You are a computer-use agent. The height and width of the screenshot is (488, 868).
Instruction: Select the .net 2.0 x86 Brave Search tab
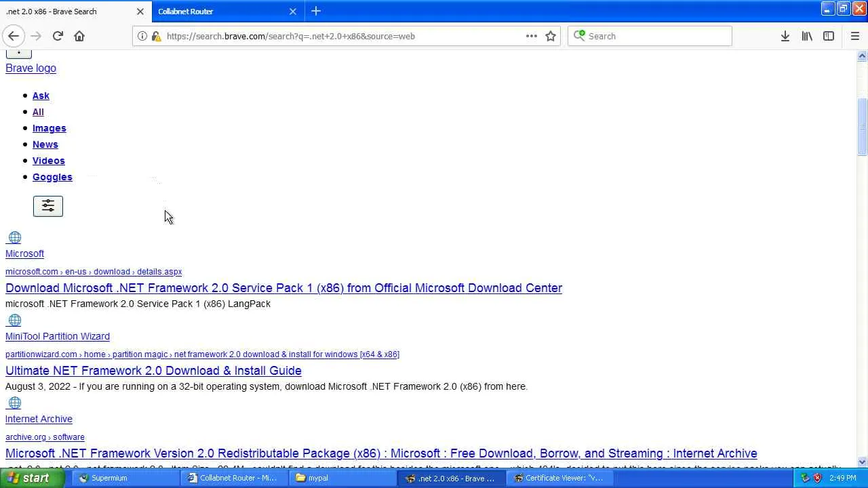[x=75, y=11]
